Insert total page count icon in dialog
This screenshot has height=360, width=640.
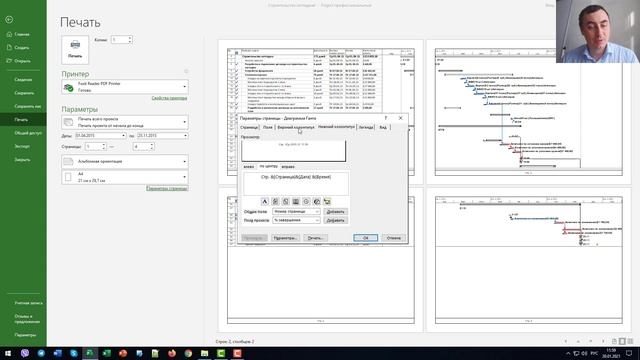coord(286,201)
